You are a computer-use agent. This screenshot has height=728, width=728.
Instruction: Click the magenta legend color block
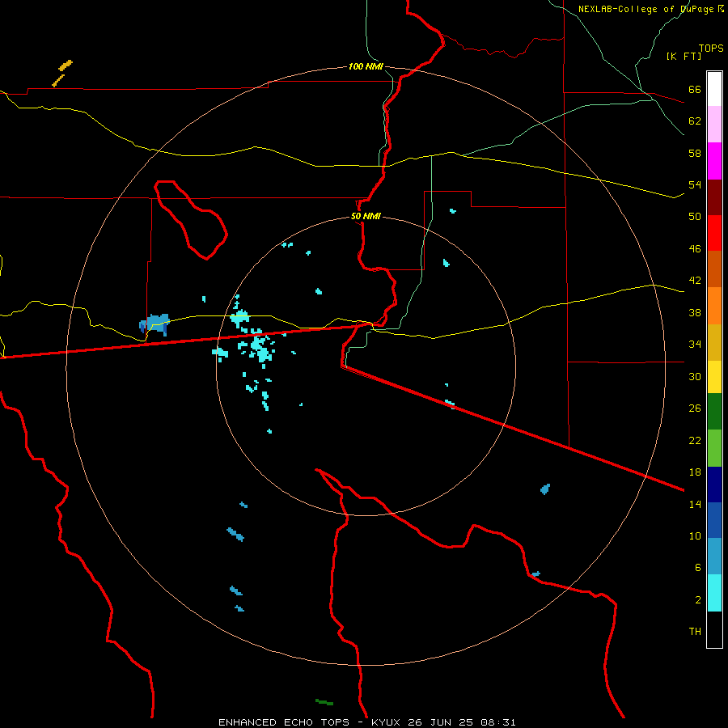click(714, 161)
